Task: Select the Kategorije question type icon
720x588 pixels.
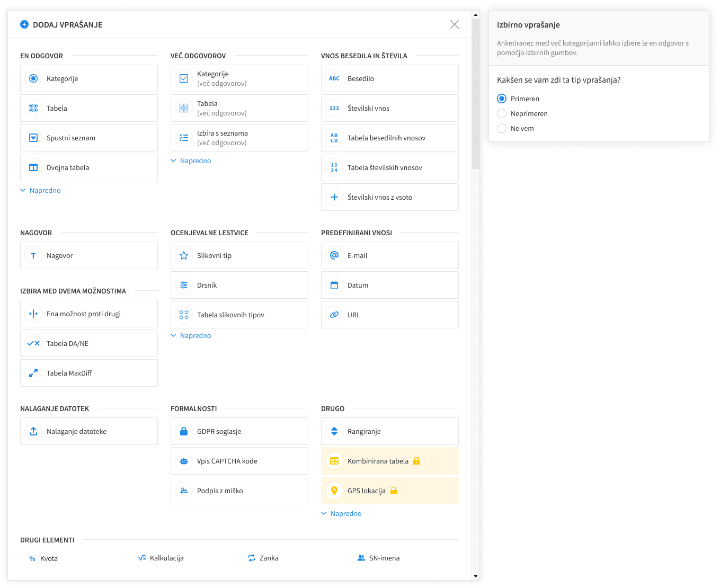Action: click(33, 78)
